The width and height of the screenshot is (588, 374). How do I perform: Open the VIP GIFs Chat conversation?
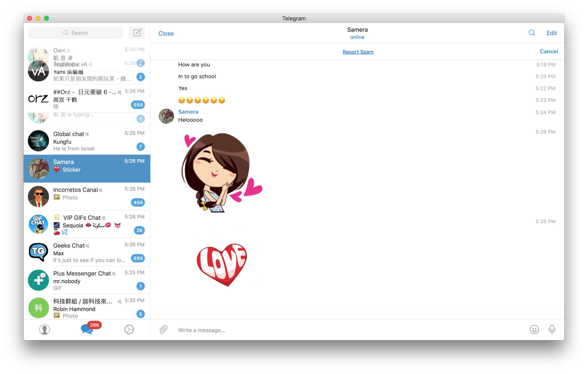[87, 224]
